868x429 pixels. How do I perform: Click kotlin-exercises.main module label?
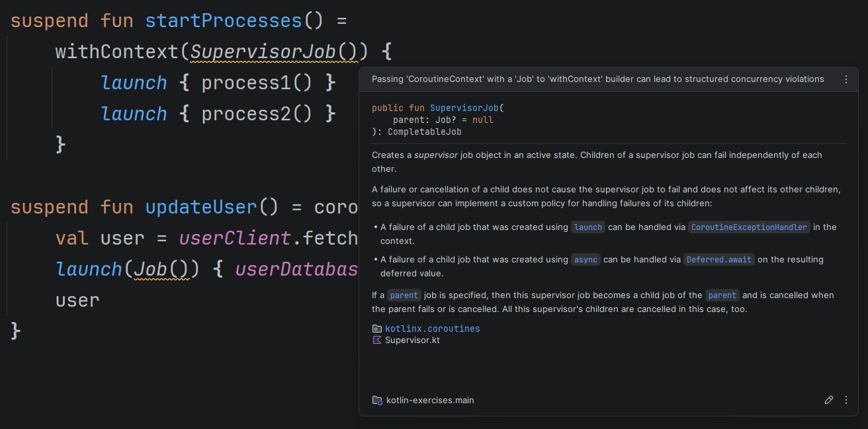430,400
